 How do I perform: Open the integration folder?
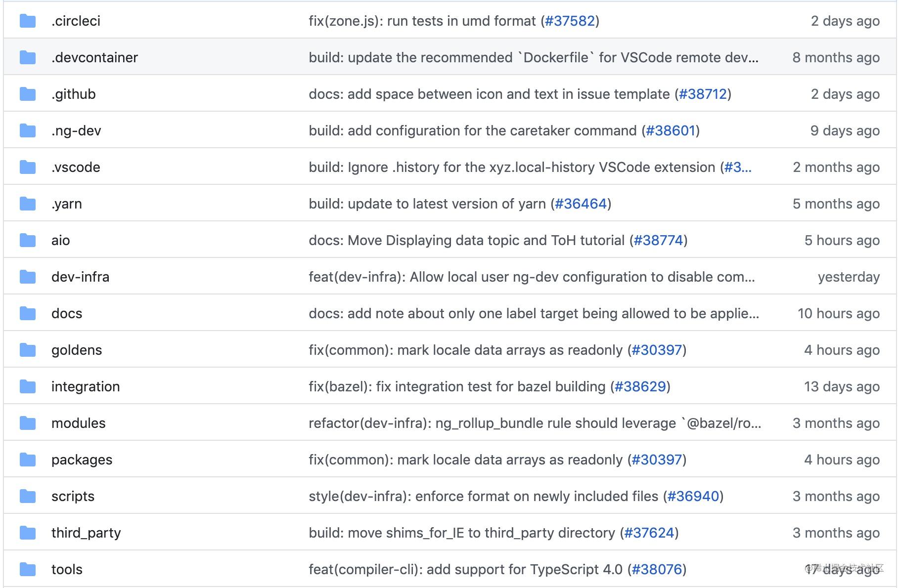[86, 386]
